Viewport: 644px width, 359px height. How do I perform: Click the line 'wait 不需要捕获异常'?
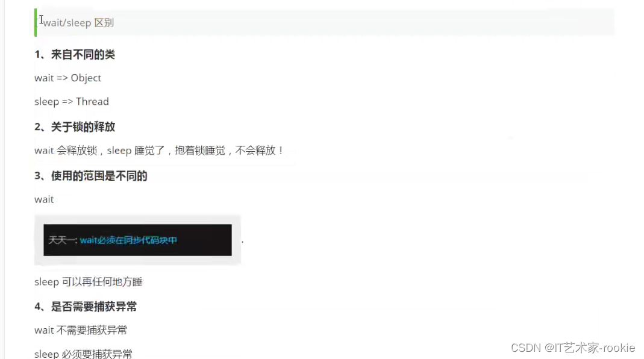click(x=81, y=330)
